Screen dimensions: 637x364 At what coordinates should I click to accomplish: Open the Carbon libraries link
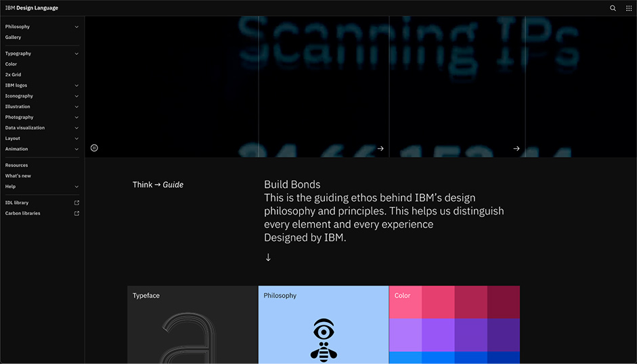pyautogui.click(x=23, y=213)
